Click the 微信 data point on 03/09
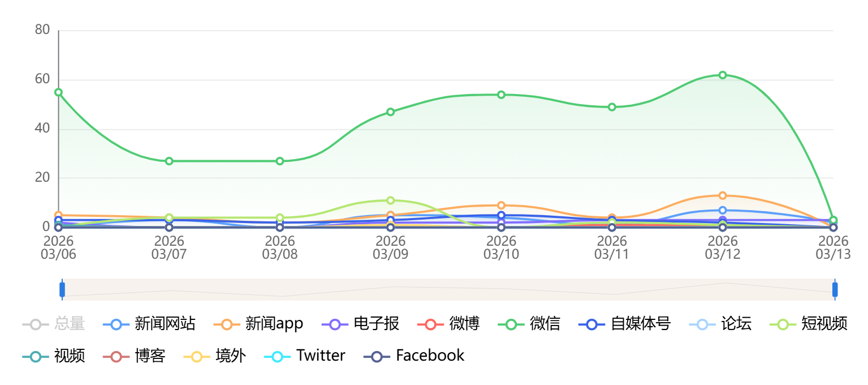 (391, 112)
